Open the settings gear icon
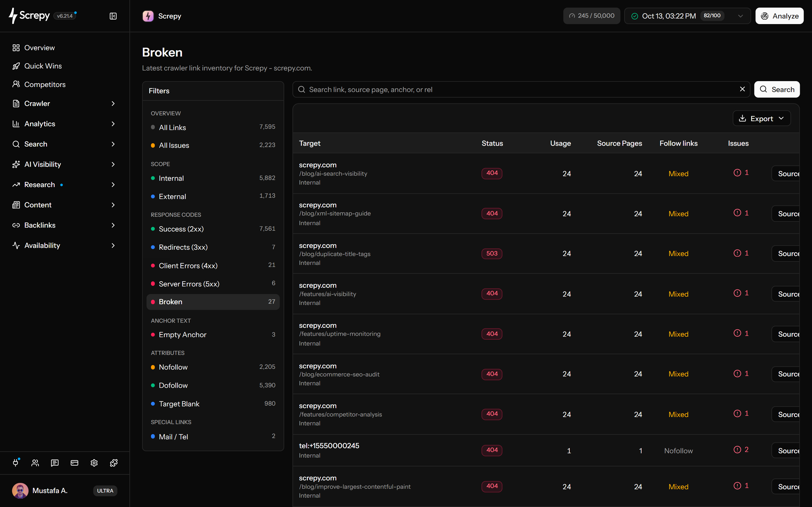The width and height of the screenshot is (812, 507). [x=94, y=463]
